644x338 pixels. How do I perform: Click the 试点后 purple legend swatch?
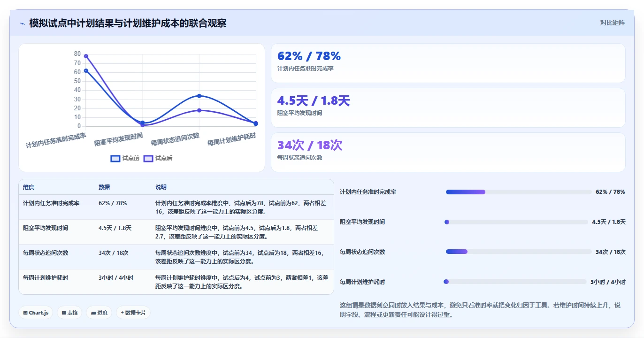click(x=148, y=159)
